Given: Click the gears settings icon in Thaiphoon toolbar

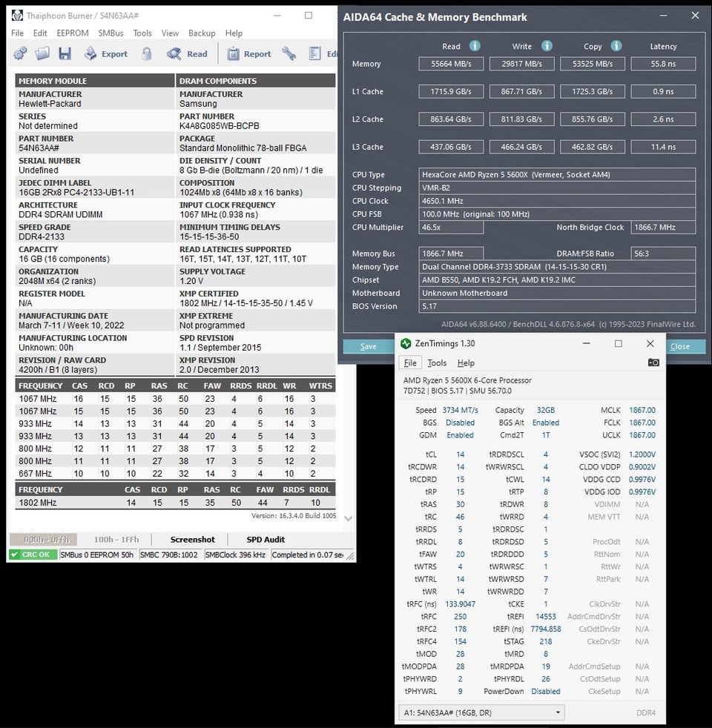Looking at the screenshot, I should point(20,54).
